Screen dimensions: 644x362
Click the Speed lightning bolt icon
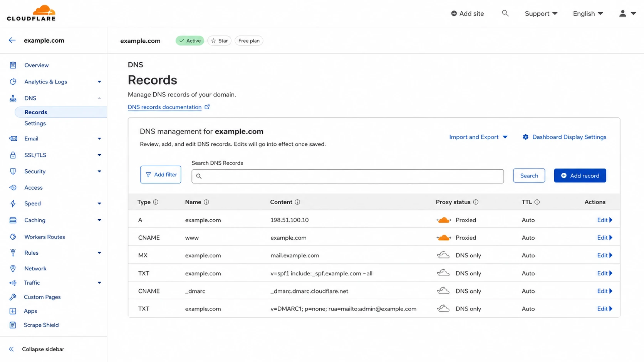click(13, 204)
